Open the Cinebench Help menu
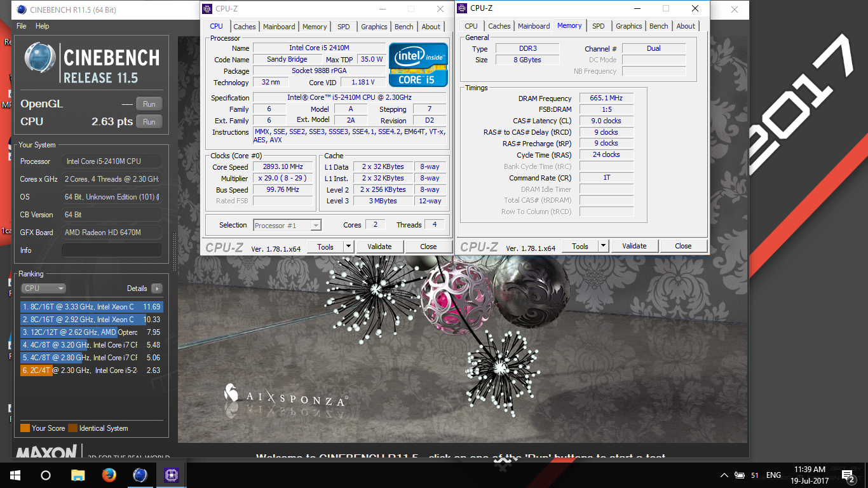Screen dimensions: 868x488 click(x=42, y=26)
